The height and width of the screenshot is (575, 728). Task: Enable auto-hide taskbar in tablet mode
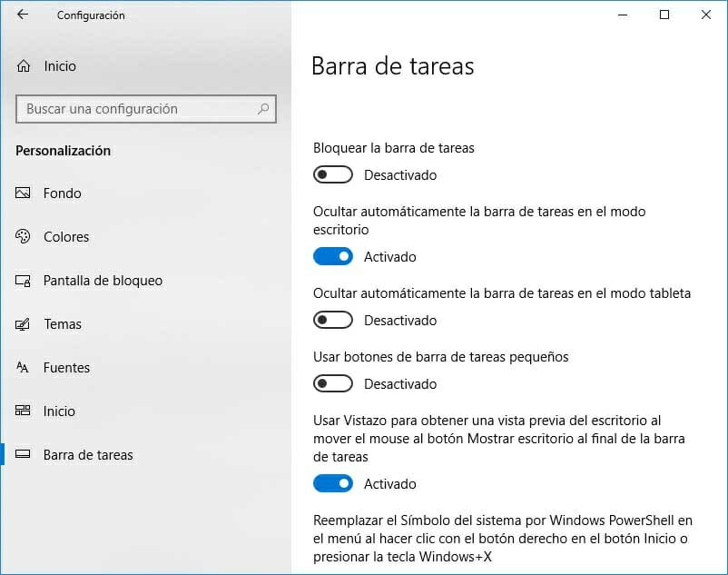[332, 319]
